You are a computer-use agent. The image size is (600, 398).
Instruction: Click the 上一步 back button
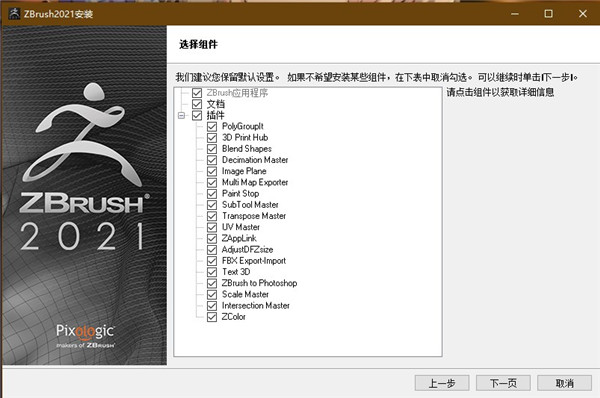coord(442,383)
